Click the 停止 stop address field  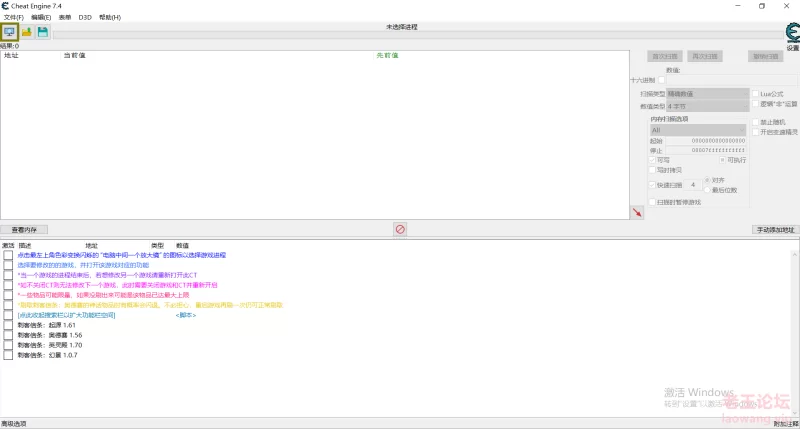706,150
